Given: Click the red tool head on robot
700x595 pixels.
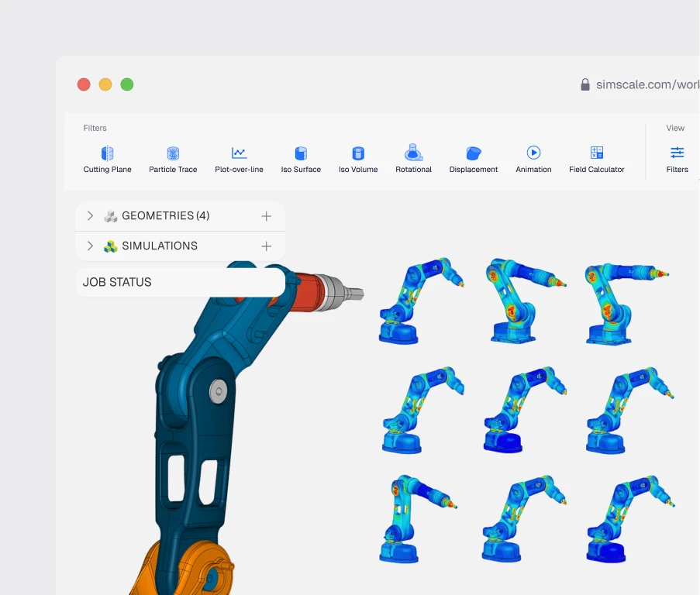Looking at the screenshot, I should 309,291.
